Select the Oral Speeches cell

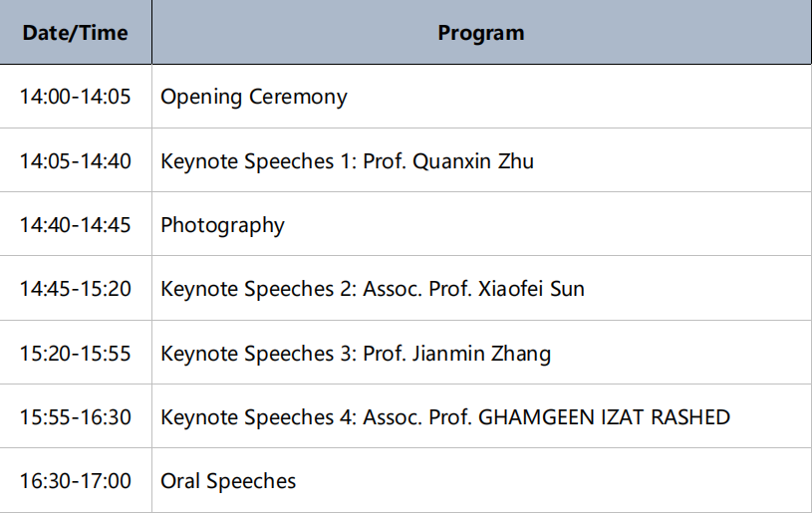point(481,481)
